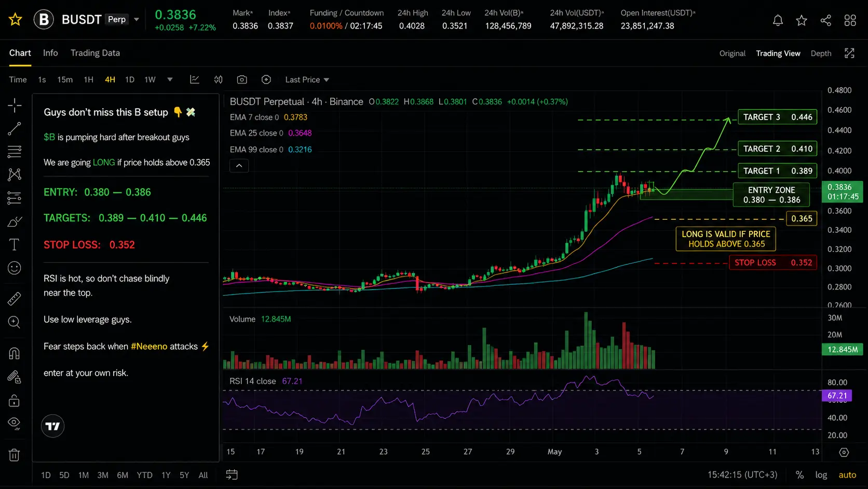Toggle stay in drawing mode
Screen dimensions: 868x489
(15, 377)
